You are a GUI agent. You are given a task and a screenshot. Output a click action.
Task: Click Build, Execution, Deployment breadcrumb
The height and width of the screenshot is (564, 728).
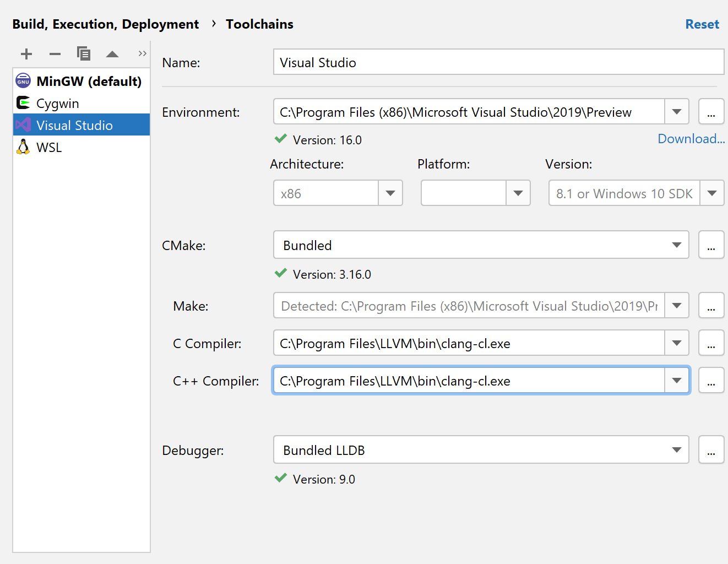106,24
